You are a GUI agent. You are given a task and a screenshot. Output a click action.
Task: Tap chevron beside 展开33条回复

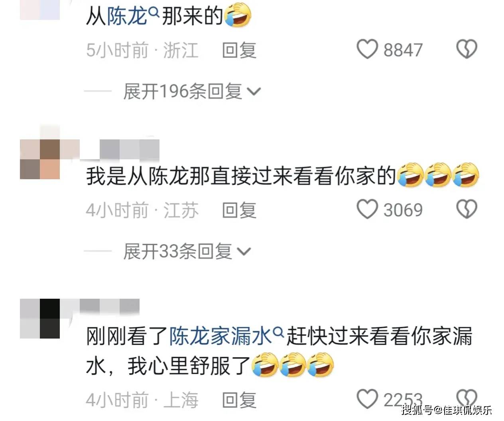[x=244, y=252]
